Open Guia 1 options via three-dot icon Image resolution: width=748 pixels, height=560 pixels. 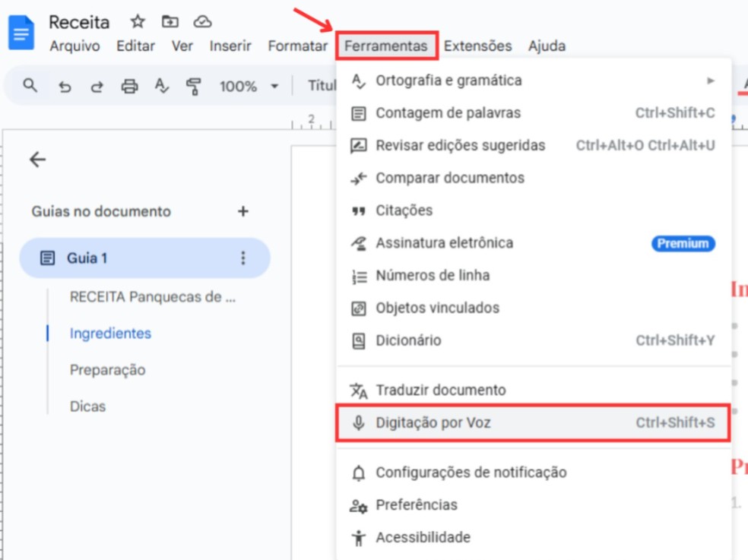pos(242,258)
